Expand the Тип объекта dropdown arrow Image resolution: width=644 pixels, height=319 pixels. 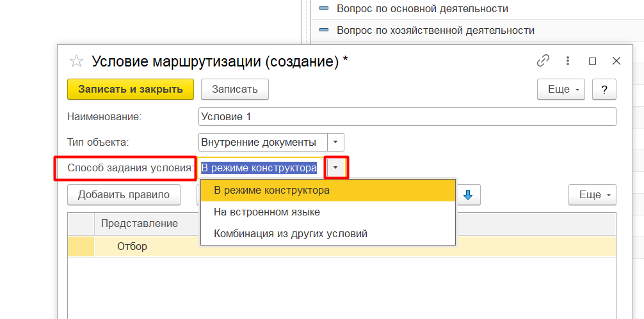[335, 143]
